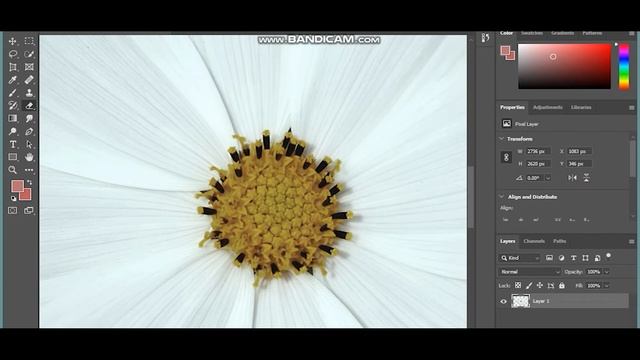Open the Edit Toolbar three-dots menu
640x360 pixels.
pos(29,170)
